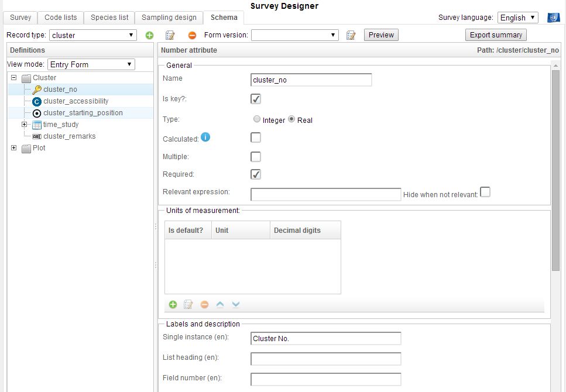Click the Field number input field
This screenshot has width=566, height=392.
click(x=326, y=379)
